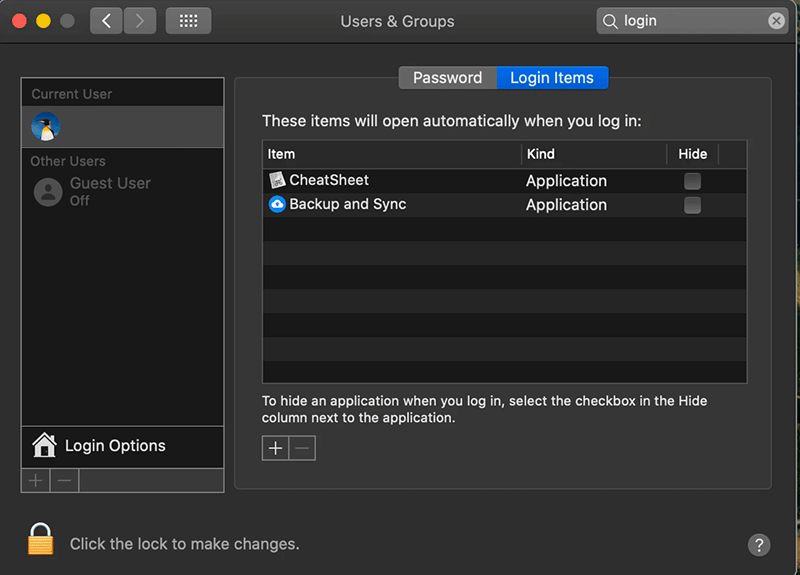Viewport: 800px width, 575px height.
Task: Click the Application kind cell for Backup and Sync
Action: pos(566,205)
